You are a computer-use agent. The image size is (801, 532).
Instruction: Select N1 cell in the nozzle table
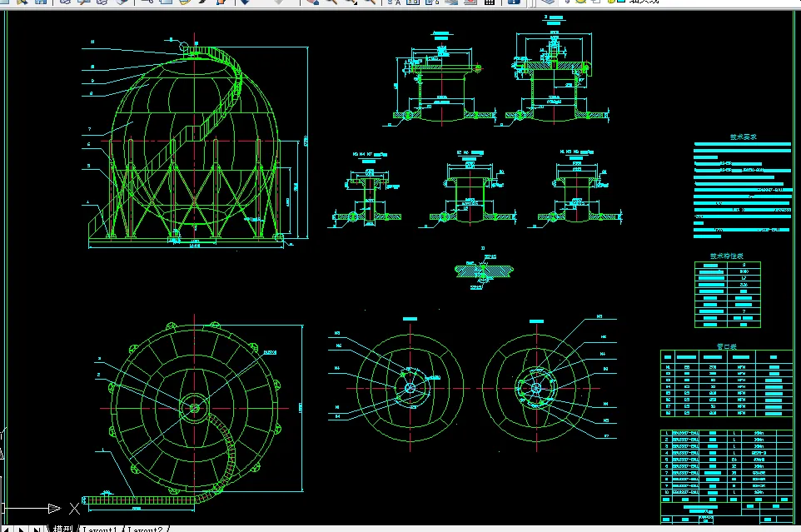668,366
